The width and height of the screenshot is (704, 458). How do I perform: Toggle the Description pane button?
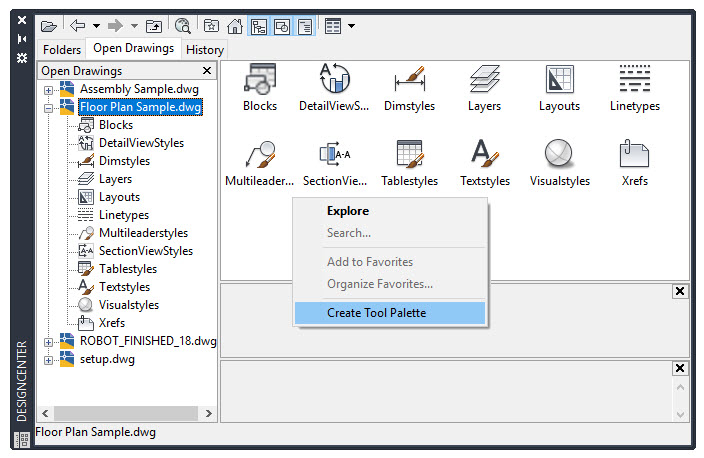[x=305, y=27]
